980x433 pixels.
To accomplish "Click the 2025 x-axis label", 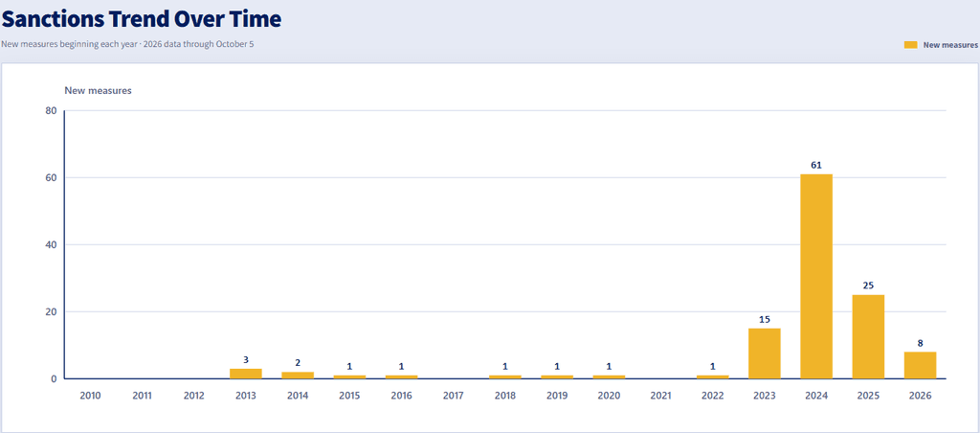I will coord(868,396).
